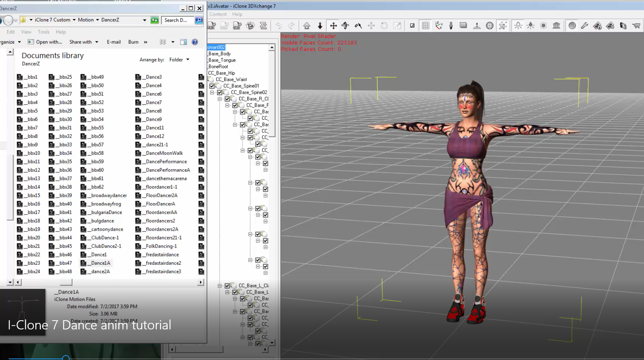Toggle the XYZ axis display icon

439,26
